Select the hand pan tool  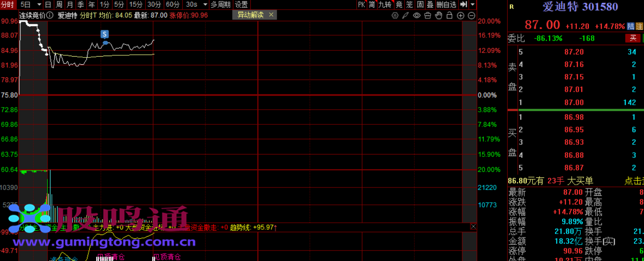438,15
